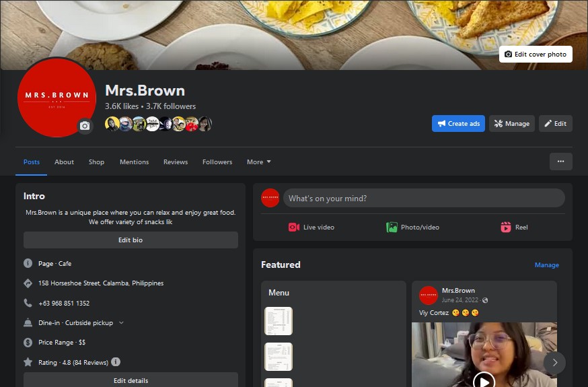The width and height of the screenshot is (588, 387).
Task: Click the first follower avatar
Action: point(112,123)
